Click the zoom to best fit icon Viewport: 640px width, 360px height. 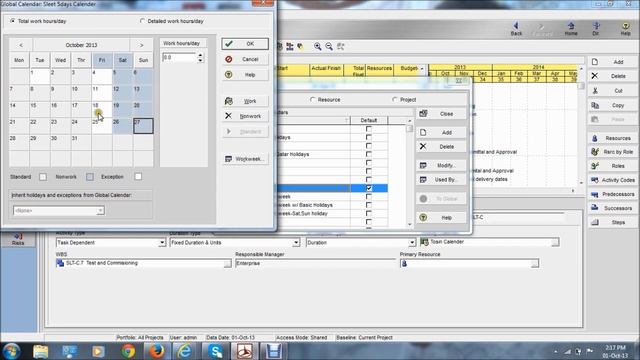tap(340, 47)
